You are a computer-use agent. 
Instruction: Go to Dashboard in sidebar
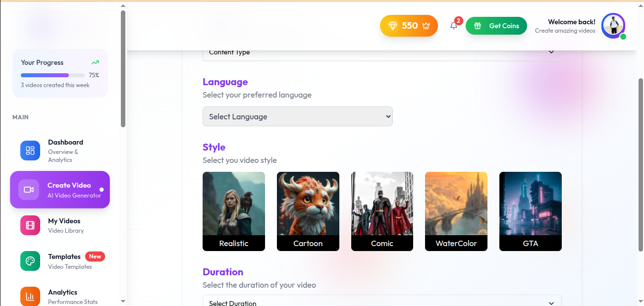(x=60, y=151)
